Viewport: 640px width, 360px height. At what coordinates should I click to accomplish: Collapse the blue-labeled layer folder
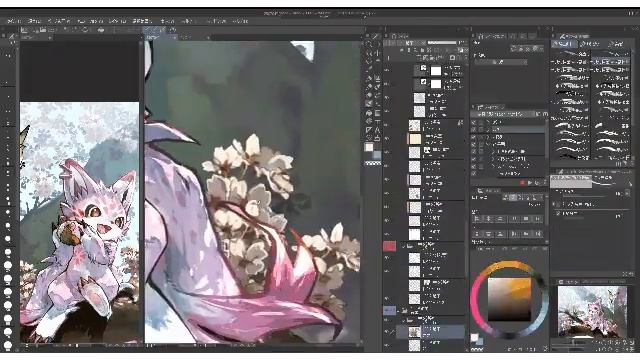click(x=399, y=310)
